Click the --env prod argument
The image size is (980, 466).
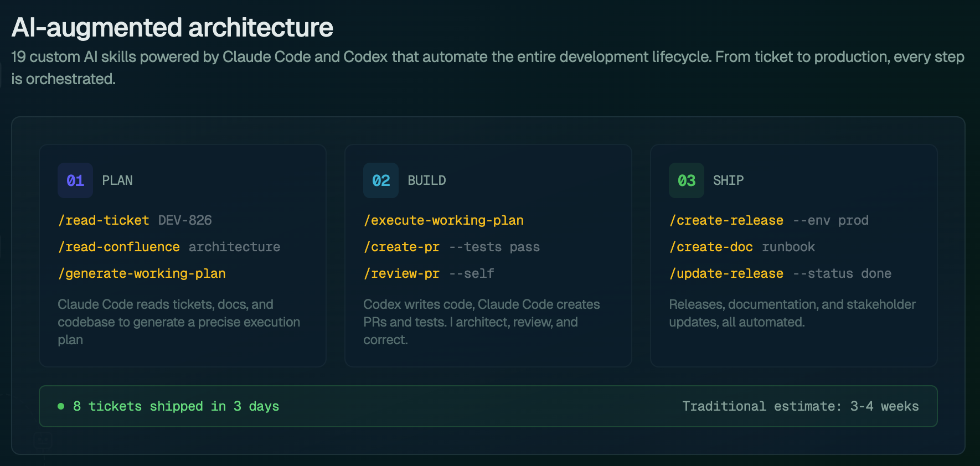pos(831,220)
